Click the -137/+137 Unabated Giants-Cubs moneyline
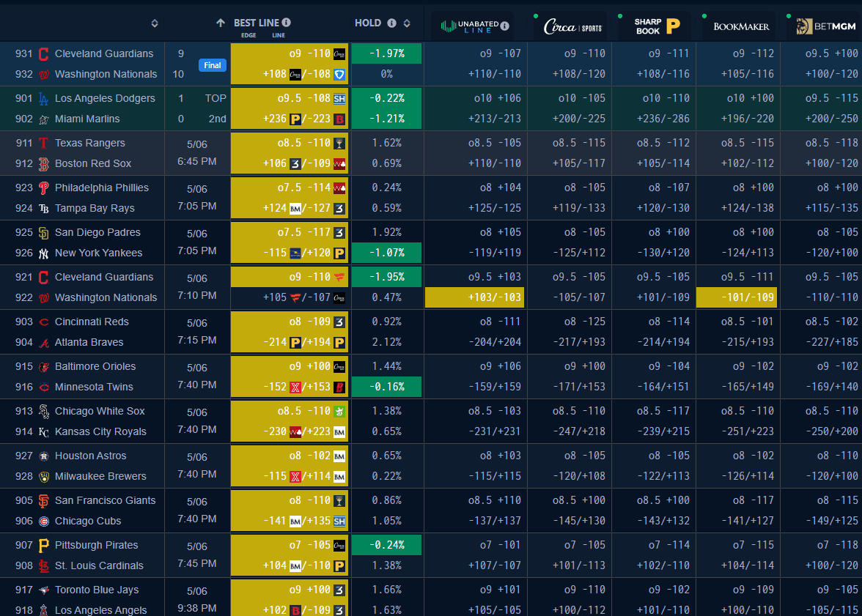This screenshot has height=616, width=862. point(494,521)
